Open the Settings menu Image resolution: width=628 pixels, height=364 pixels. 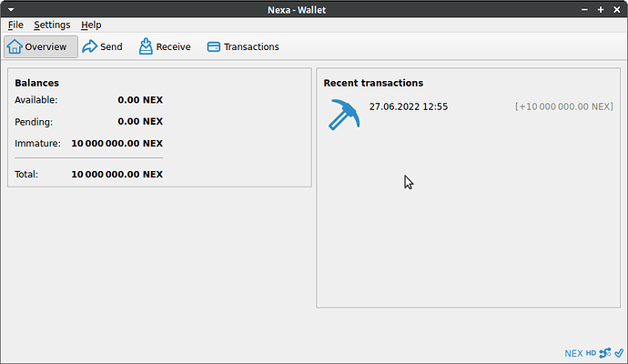52,25
